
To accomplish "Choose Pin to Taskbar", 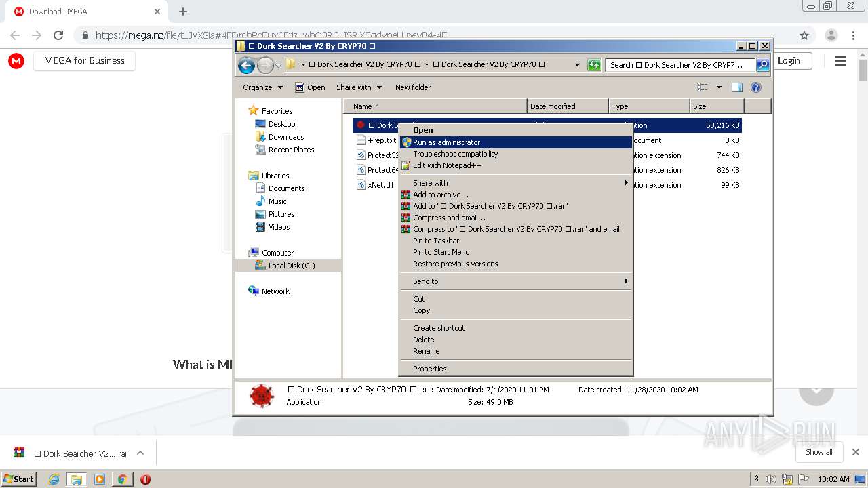I will point(515,241).
